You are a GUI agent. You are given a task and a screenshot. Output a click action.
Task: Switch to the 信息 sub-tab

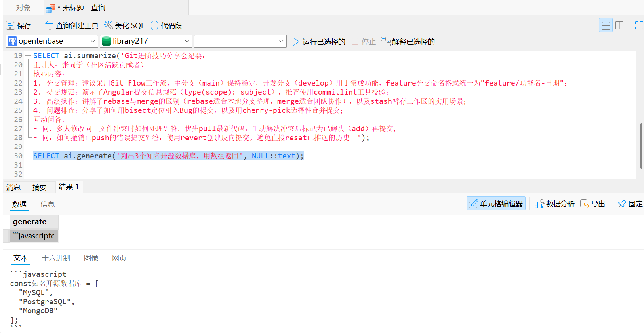click(48, 204)
